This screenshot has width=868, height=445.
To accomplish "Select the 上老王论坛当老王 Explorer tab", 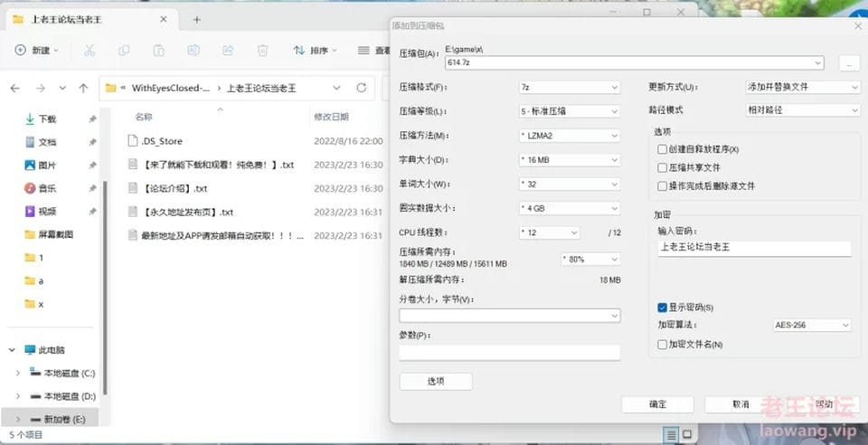I will (x=91, y=19).
